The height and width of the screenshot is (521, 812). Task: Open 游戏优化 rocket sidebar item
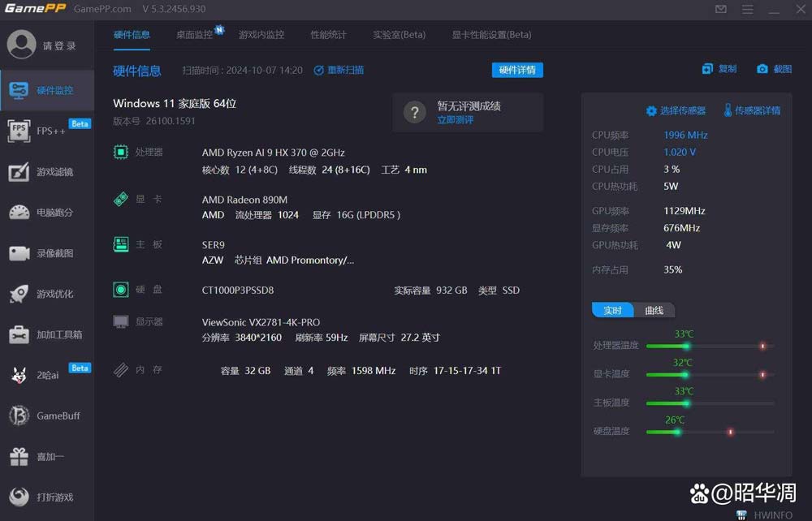(47, 294)
